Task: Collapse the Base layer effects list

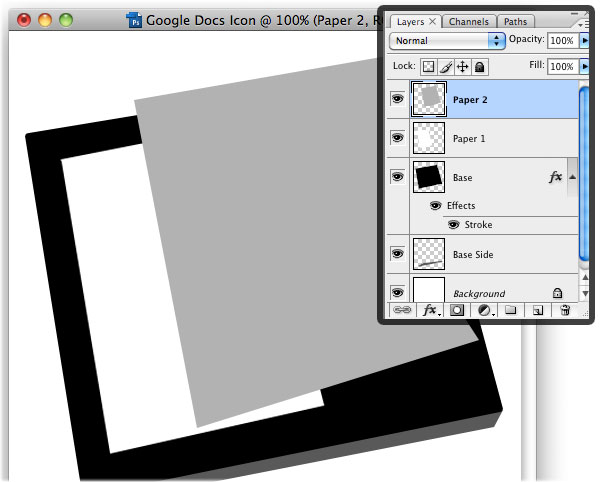Action: (572, 177)
